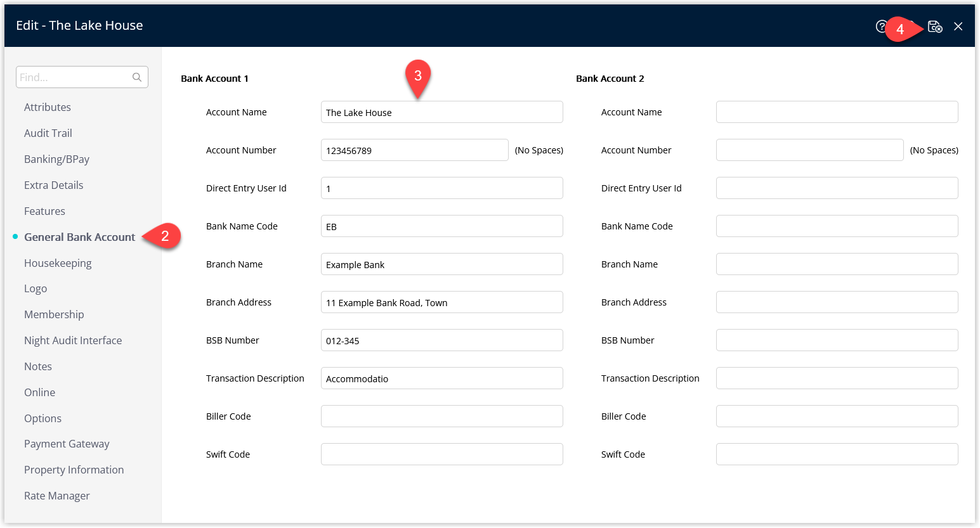Open the Audit Trail section
The image size is (980, 528).
(48, 133)
